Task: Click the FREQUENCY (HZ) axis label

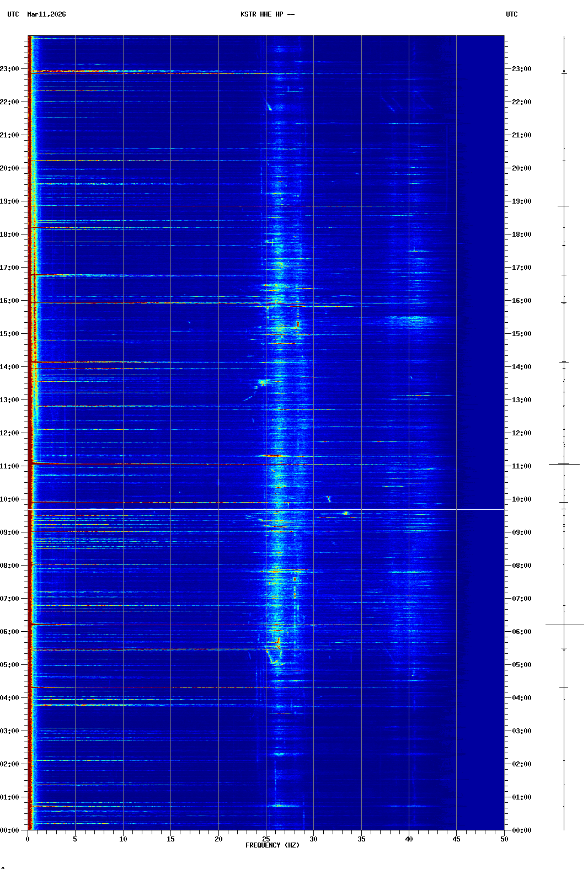Action: pos(272,845)
